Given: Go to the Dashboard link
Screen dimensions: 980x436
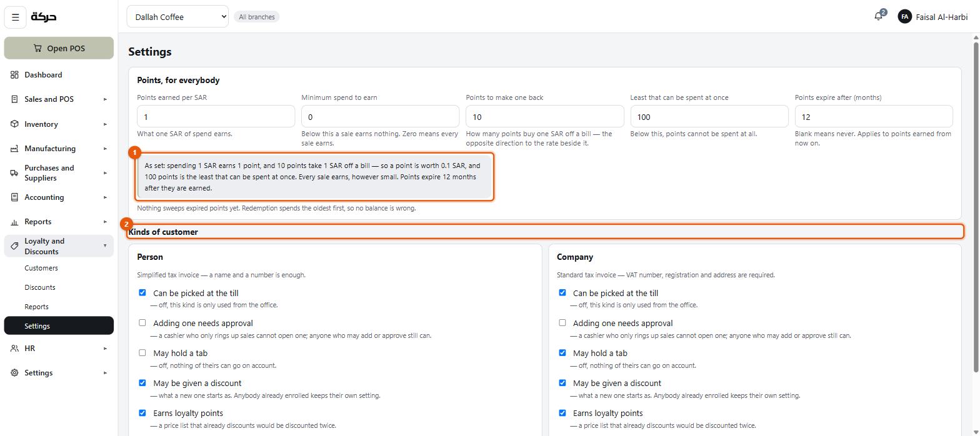Looking at the screenshot, I should pyautogui.click(x=59, y=75).
